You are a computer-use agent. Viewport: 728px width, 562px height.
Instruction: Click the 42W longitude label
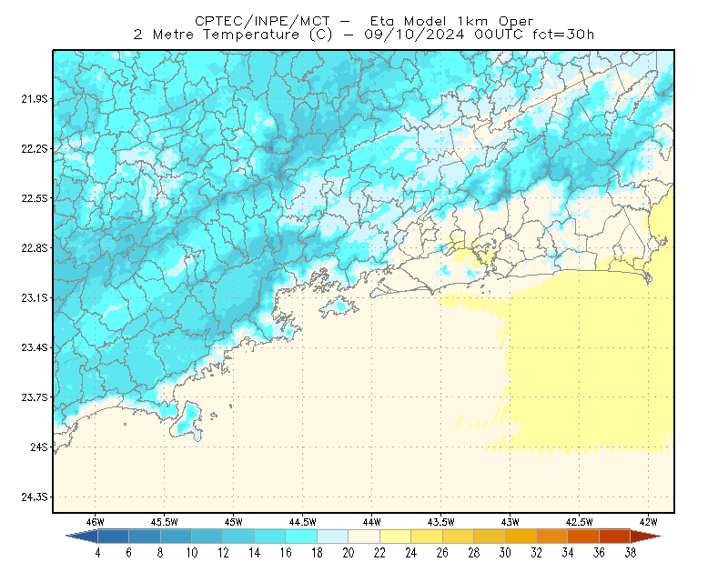point(648,522)
